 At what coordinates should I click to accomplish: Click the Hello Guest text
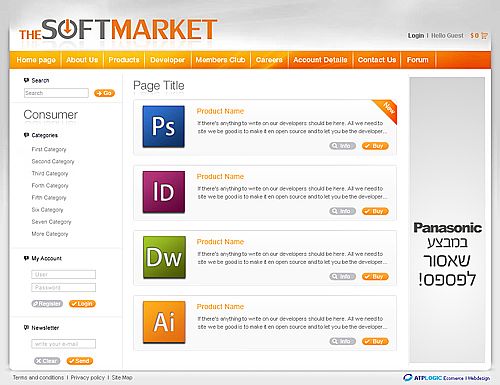[x=447, y=35]
